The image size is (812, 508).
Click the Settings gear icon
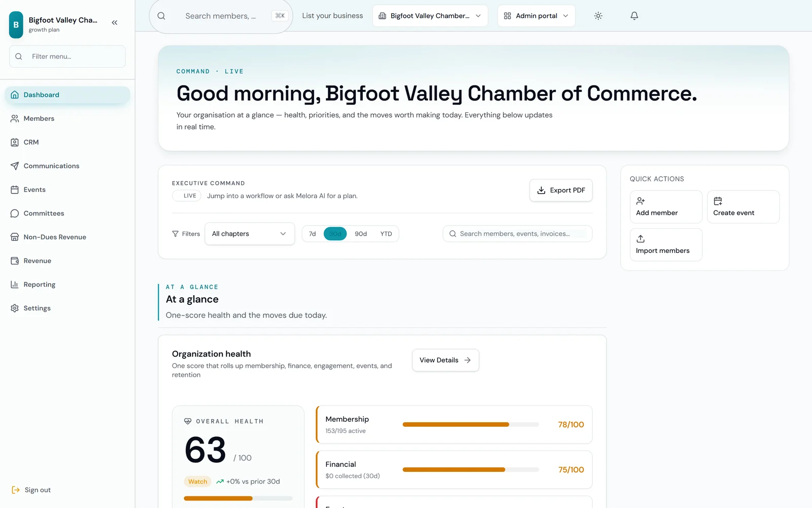[x=15, y=308]
